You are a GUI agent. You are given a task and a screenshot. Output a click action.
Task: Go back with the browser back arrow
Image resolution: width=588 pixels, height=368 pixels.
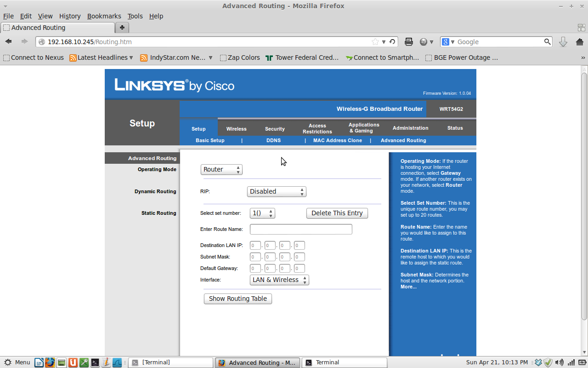pos(8,42)
